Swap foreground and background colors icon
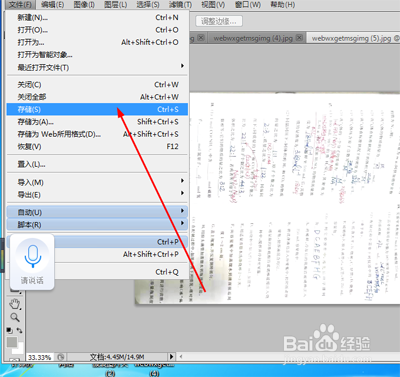Image resolution: width=400 pixels, height=377 pixels. click(19, 330)
